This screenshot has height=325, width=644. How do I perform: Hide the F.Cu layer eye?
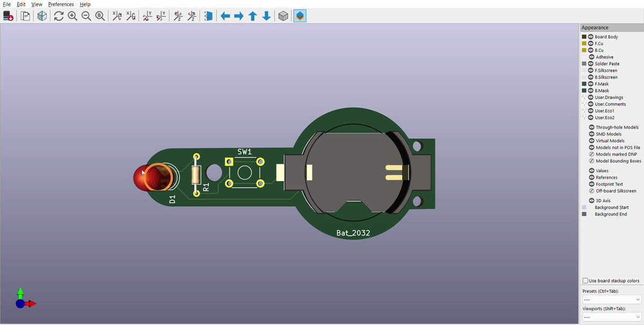[590, 44]
